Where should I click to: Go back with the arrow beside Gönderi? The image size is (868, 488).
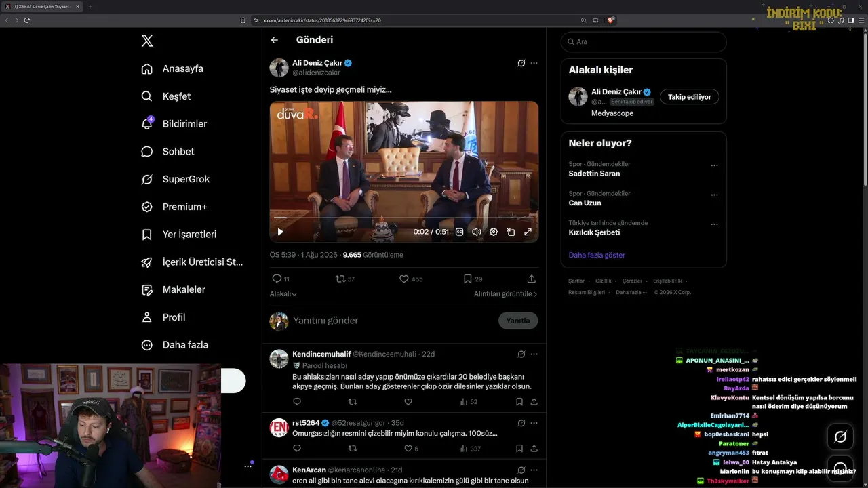pyautogui.click(x=275, y=40)
